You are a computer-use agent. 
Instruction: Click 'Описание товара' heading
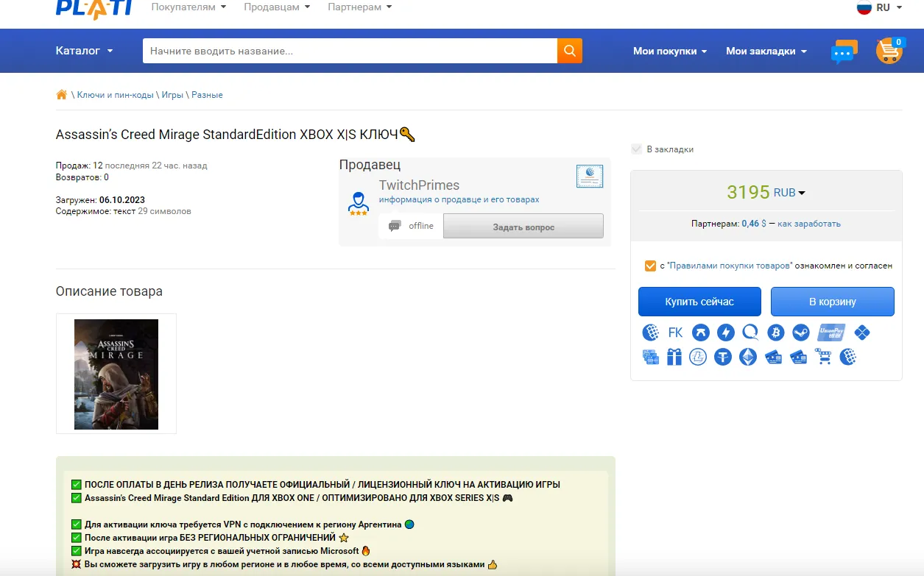pyautogui.click(x=109, y=291)
